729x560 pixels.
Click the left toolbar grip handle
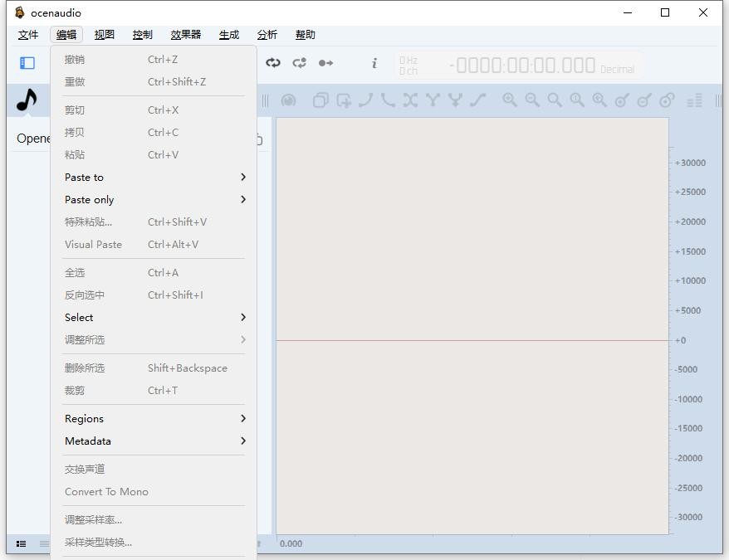pyautogui.click(x=265, y=100)
